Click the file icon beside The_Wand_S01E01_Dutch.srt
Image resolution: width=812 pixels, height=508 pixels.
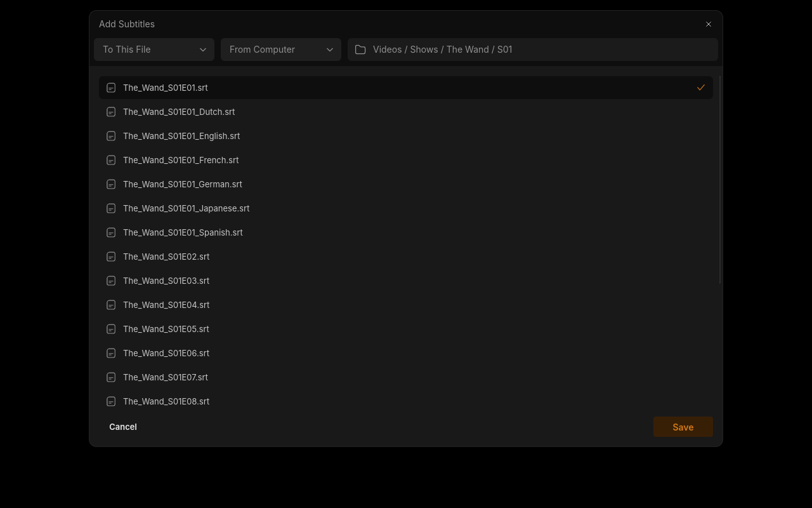[x=111, y=112]
